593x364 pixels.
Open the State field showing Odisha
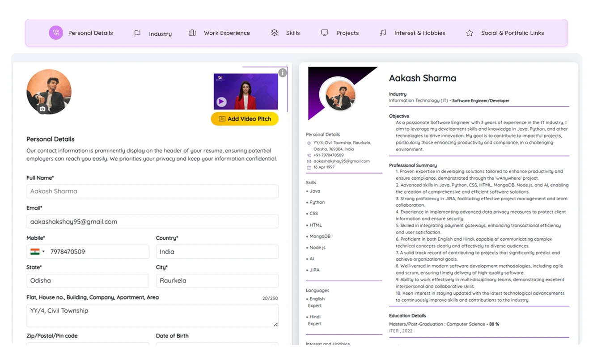(88, 281)
